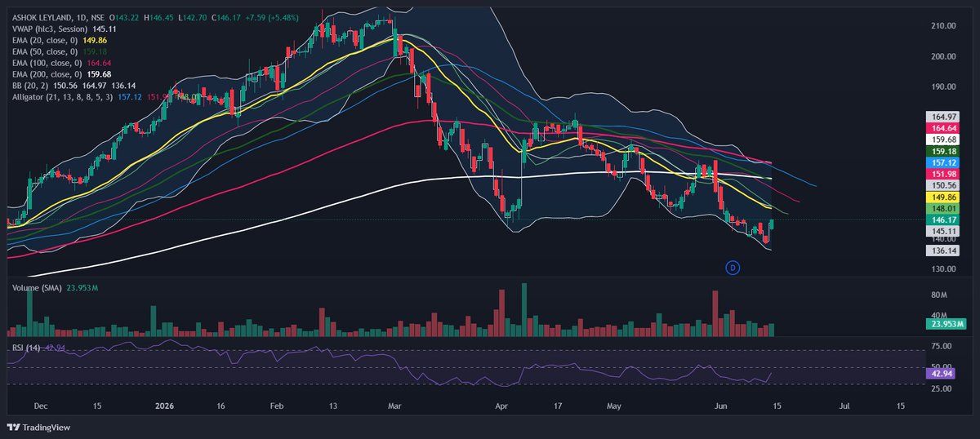Click the Feb label on the time axis

click(x=277, y=405)
